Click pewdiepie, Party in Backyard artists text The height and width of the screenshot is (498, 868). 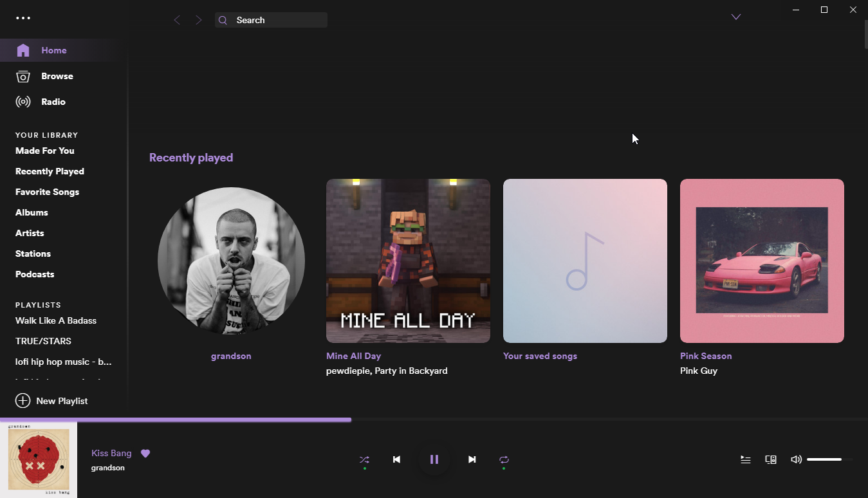(387, 371)
